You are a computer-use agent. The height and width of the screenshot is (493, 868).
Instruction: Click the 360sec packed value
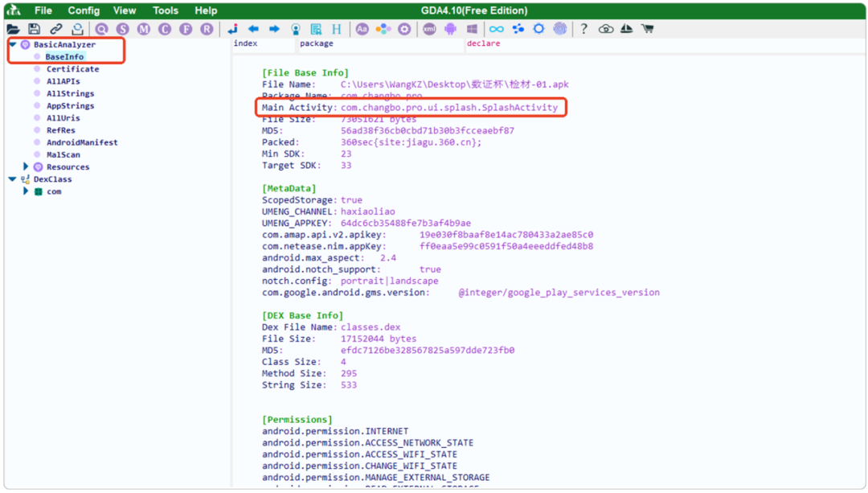(411, 142)
